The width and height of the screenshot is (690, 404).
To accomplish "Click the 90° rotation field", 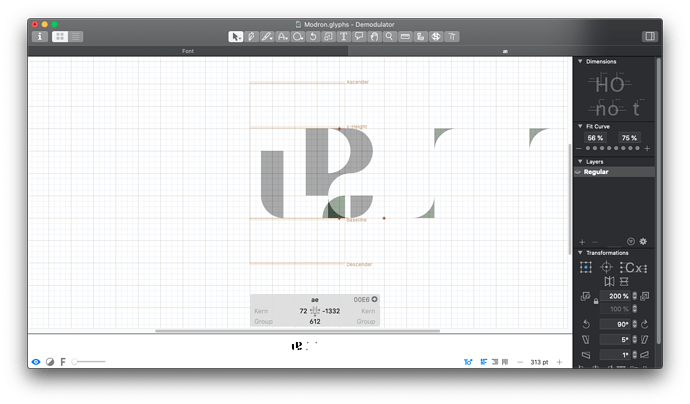I will pyautogui.click(x=616, y=324).
